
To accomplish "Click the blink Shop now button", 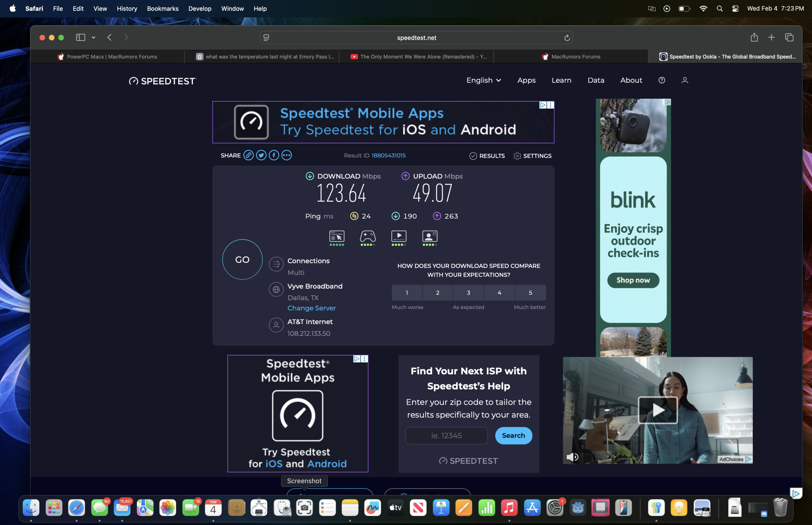I will pos(633,280).
